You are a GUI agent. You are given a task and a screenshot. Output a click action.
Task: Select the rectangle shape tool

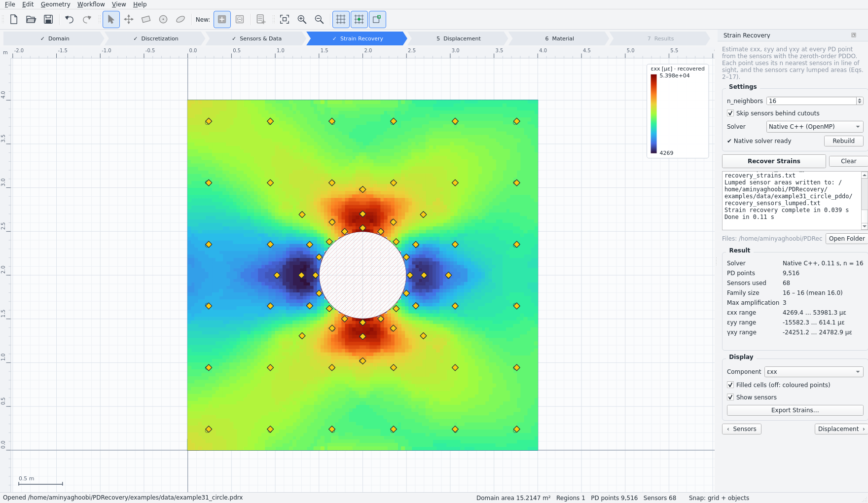click(146, 19)
